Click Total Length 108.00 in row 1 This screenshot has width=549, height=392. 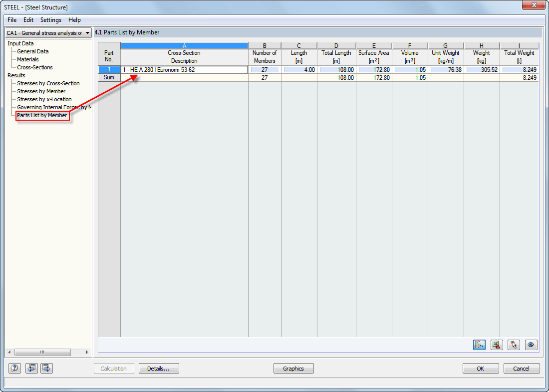tap(336, 70)
